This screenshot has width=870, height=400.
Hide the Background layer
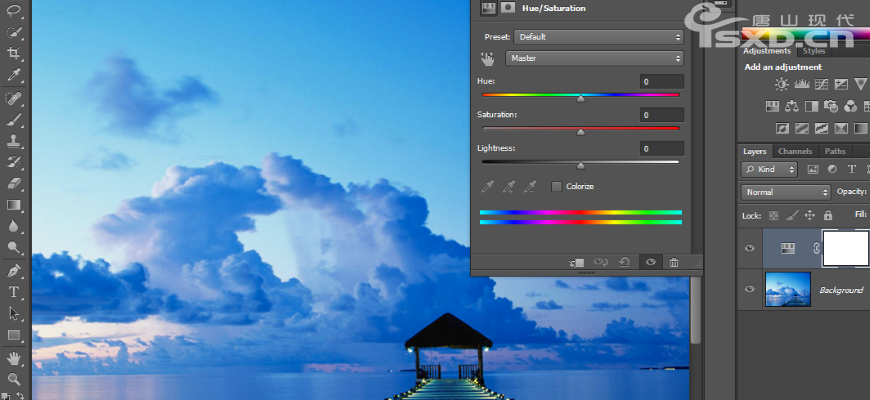tap(750, 289)
